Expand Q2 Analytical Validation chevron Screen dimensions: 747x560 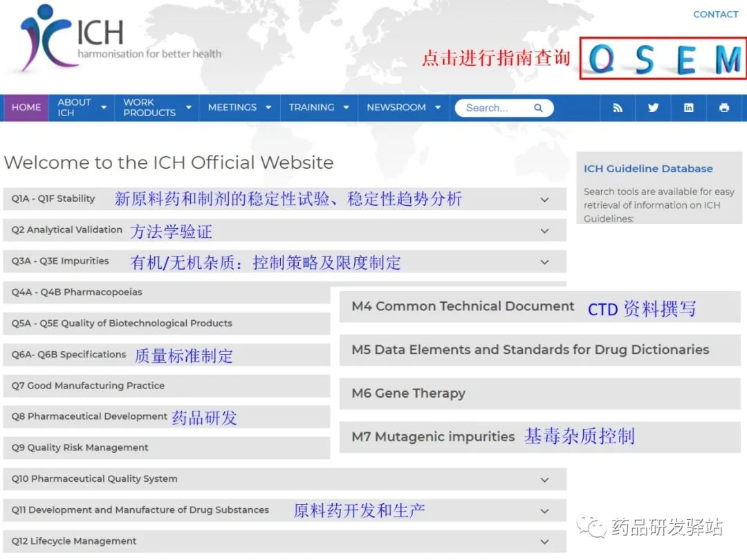(544, 231)
